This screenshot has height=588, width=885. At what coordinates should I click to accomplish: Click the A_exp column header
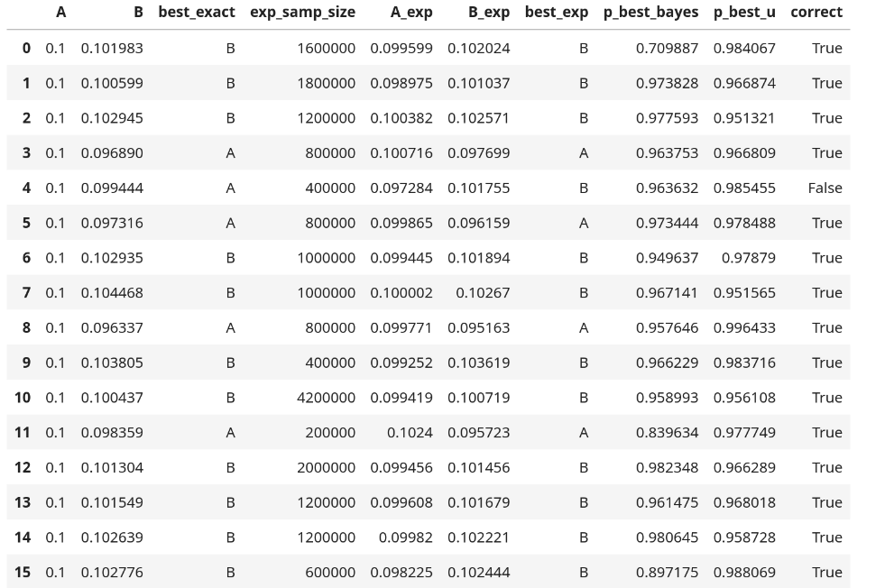[x=411, y=13]
